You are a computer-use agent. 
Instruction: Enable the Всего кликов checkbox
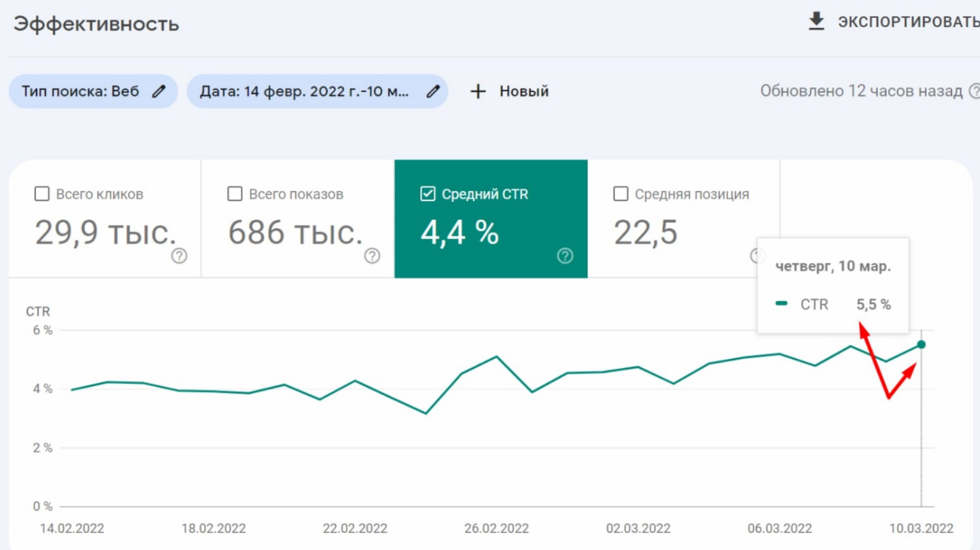(42, 194)
